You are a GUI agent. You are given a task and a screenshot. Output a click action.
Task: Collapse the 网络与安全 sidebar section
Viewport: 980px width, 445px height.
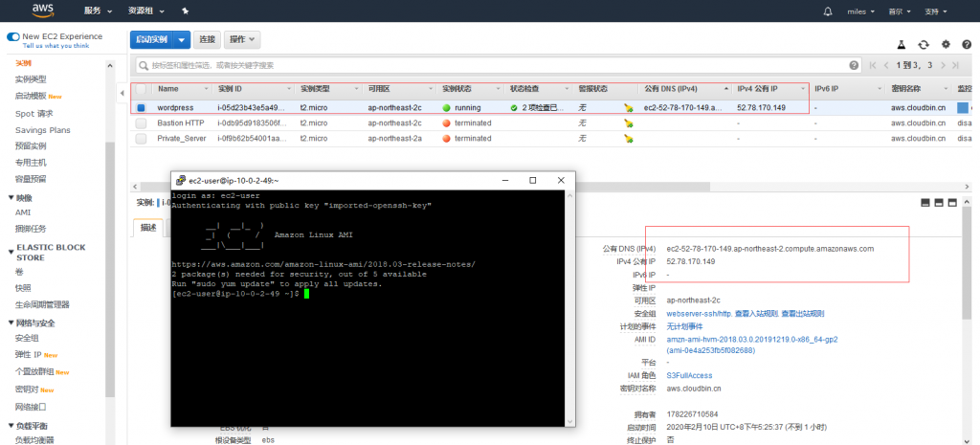click(x=11, y=323)
